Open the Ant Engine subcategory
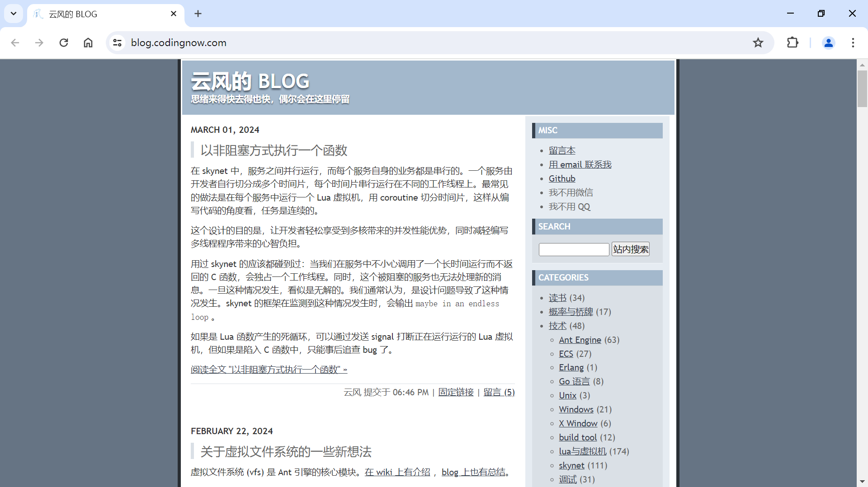This screenshot has height=487, width=868. pos(580,340)
